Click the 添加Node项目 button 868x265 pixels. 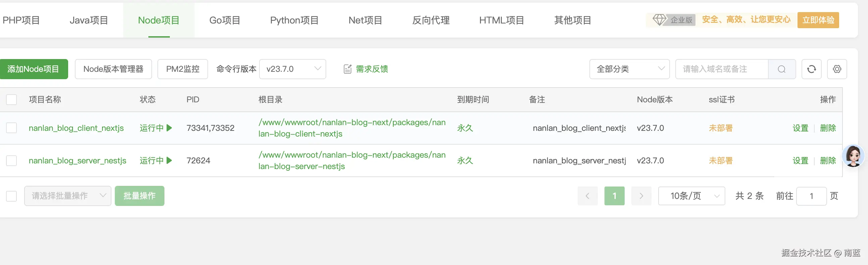(x=33, y=69)
